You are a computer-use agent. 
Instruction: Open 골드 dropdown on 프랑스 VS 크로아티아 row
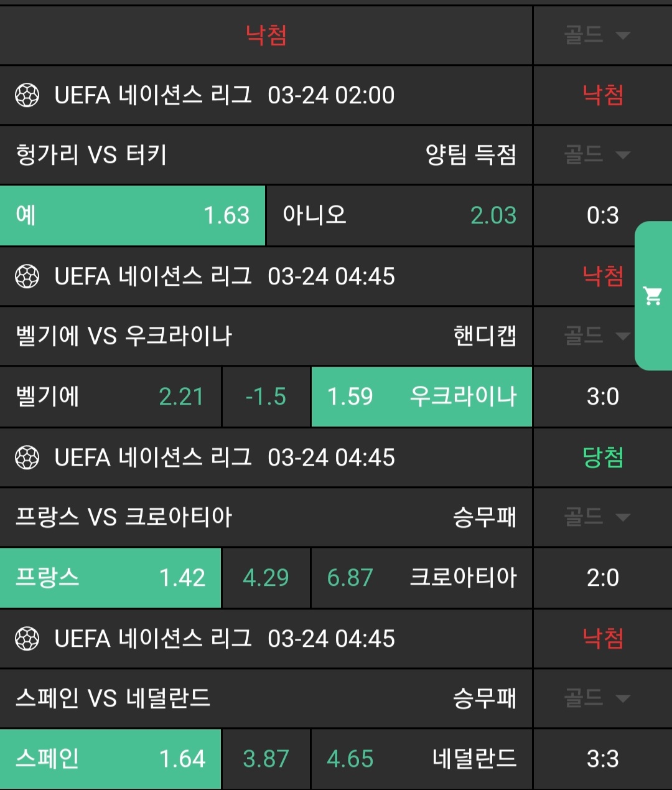click(597, 517)
